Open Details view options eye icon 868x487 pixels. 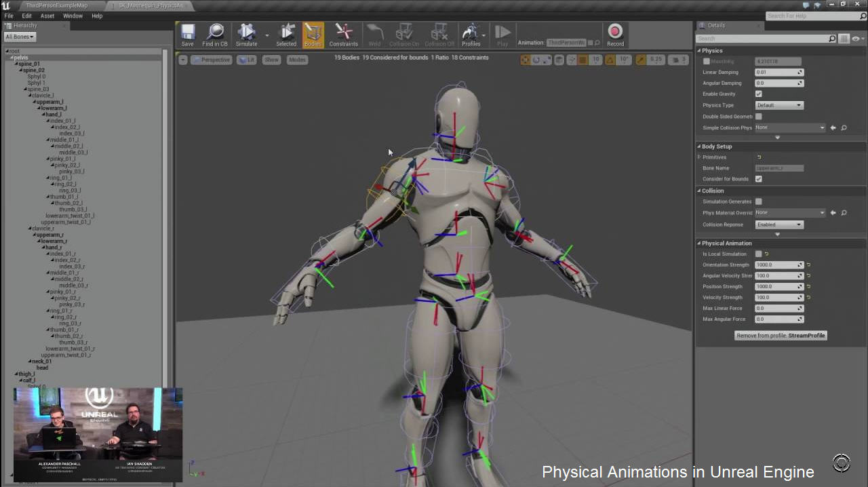857,39
